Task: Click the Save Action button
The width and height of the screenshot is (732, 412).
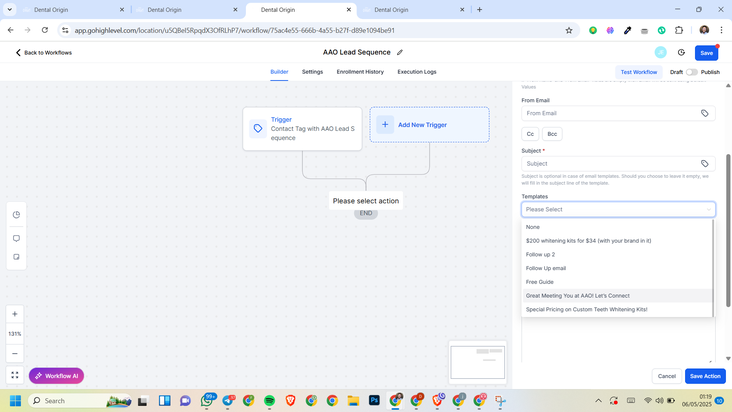Action: point(704,376)
